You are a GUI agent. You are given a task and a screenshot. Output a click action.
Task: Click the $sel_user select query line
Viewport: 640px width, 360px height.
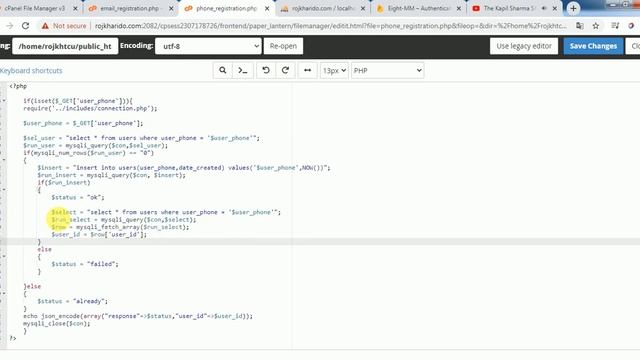click(x=141, y=138)
